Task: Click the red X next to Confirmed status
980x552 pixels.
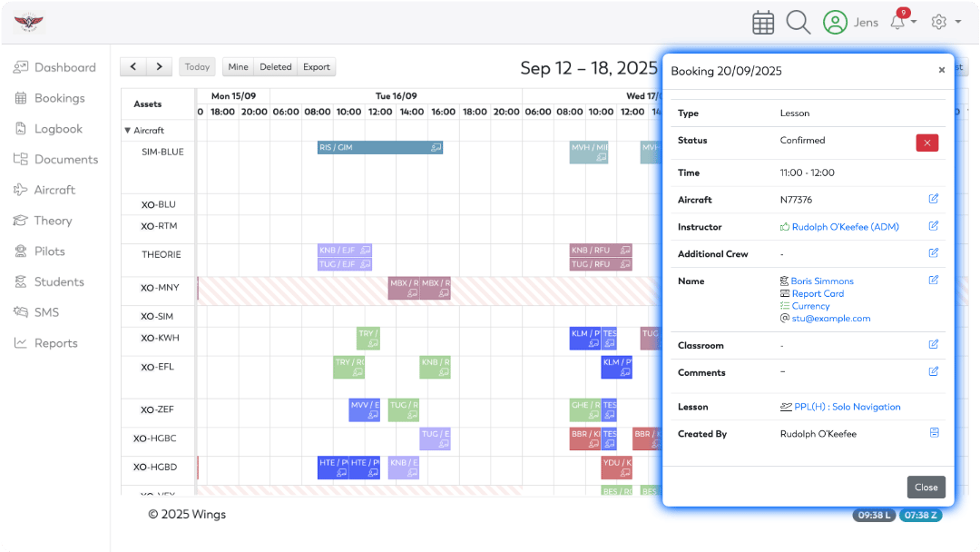Action: (926, 143)
